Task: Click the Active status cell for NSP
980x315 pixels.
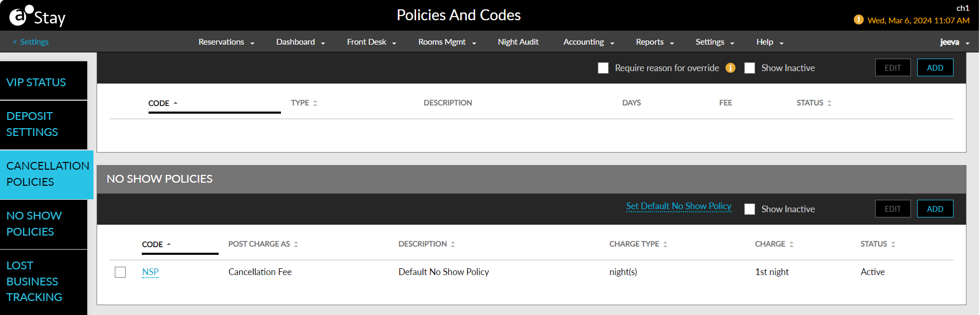Action: click(872, 272)
